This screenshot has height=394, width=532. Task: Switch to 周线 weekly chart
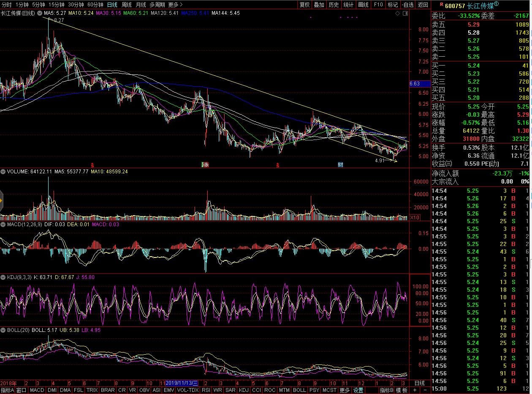(127, 5)
